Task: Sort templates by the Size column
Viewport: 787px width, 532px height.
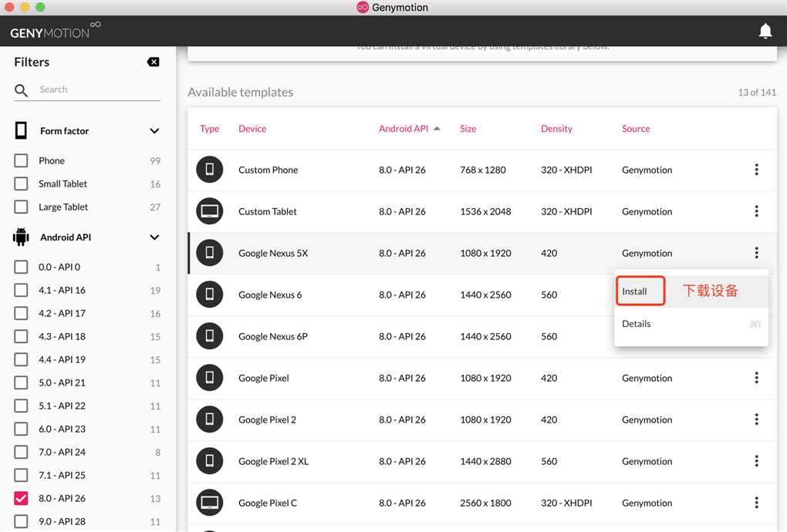Action: click(x=468, y=128)
